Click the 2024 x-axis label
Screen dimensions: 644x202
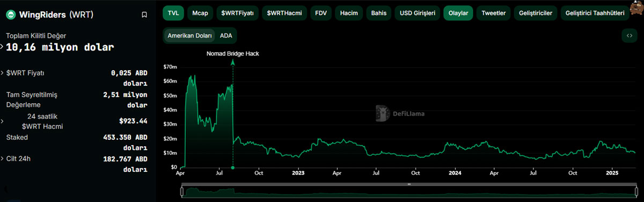pyautogui.click(x=455, y=173)
